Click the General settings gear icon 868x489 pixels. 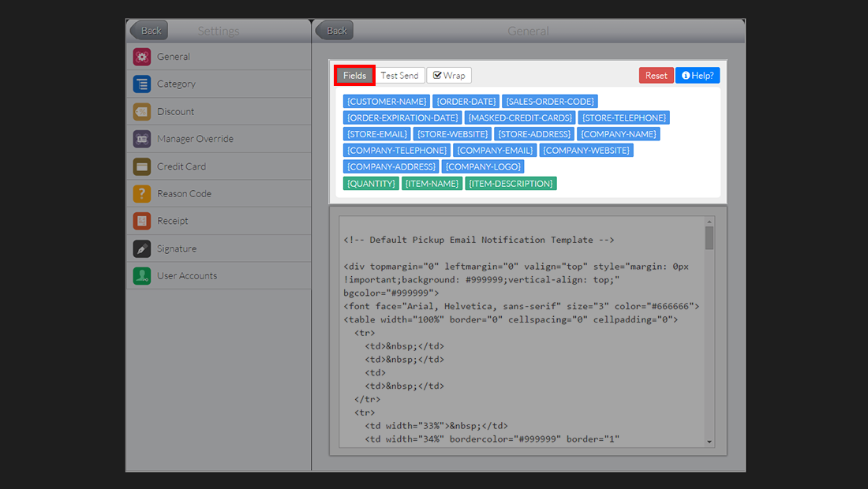pos(142,57)
